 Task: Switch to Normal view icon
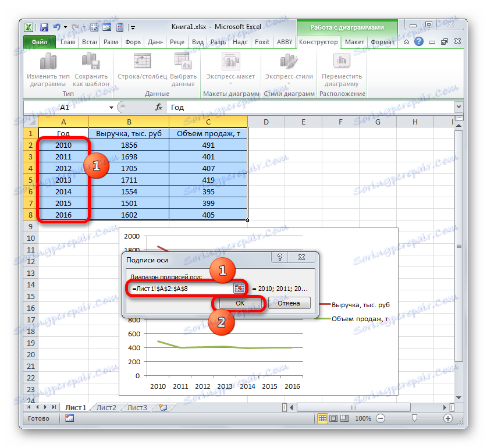(x=323, y=418)
